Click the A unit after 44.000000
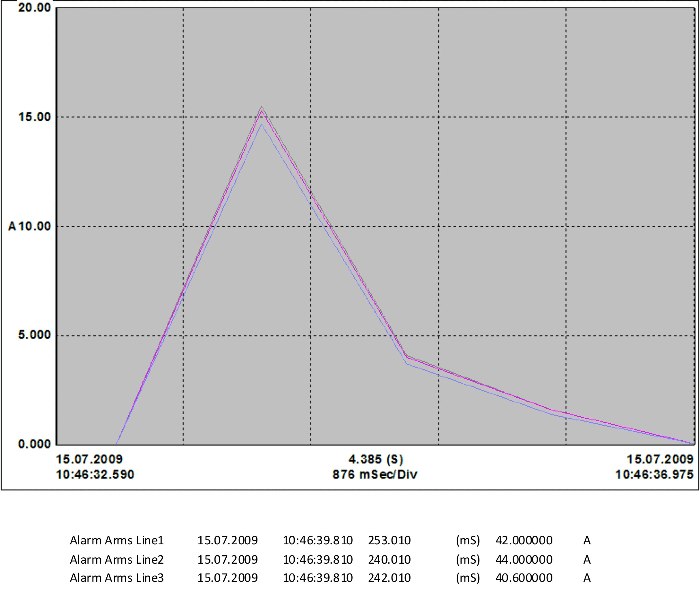 pos(587,560)
